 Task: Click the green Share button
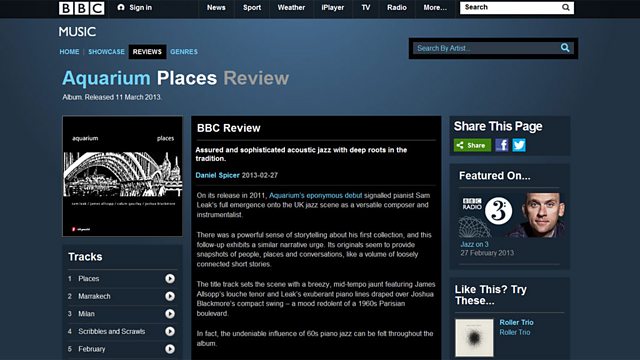point(472,145)
